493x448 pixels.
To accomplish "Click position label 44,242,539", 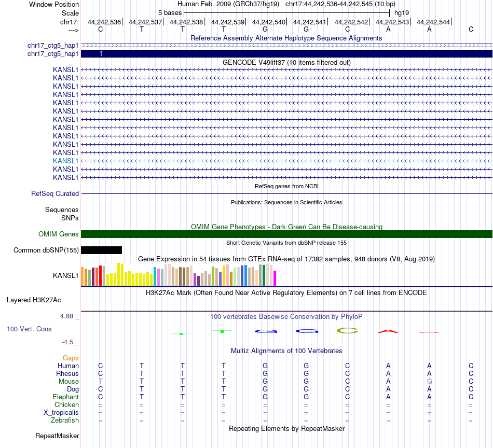I will pos(228,22).
